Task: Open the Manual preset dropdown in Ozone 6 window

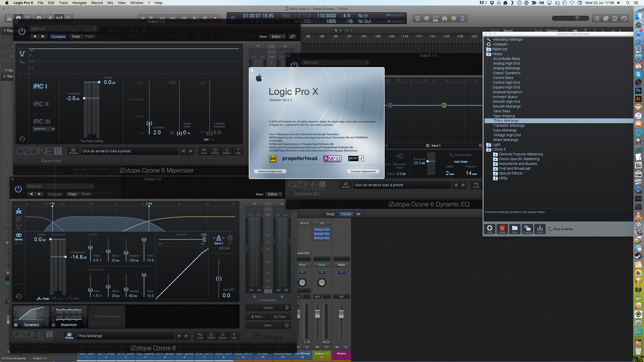Action: pyautogui.click(x=59, y=186)
